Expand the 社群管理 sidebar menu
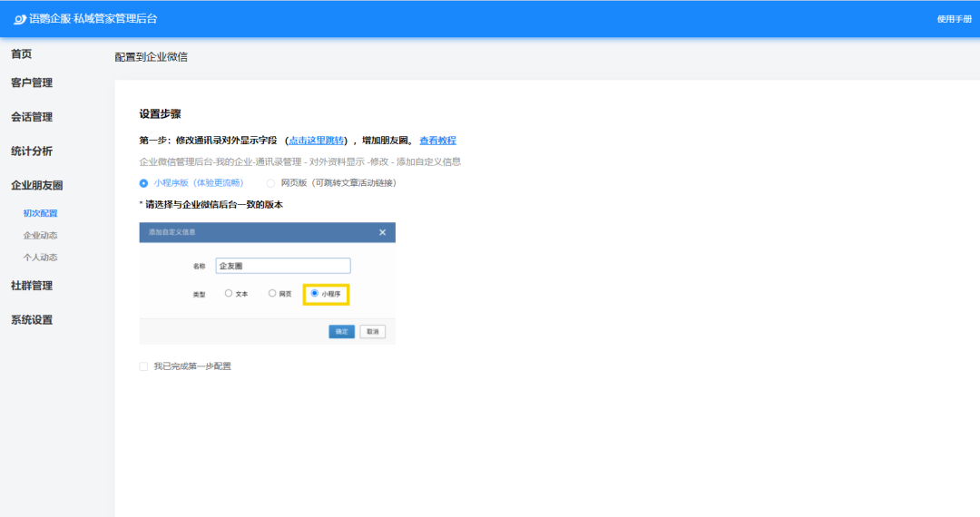Screen dimensions: 980x517 coord(32,286)
